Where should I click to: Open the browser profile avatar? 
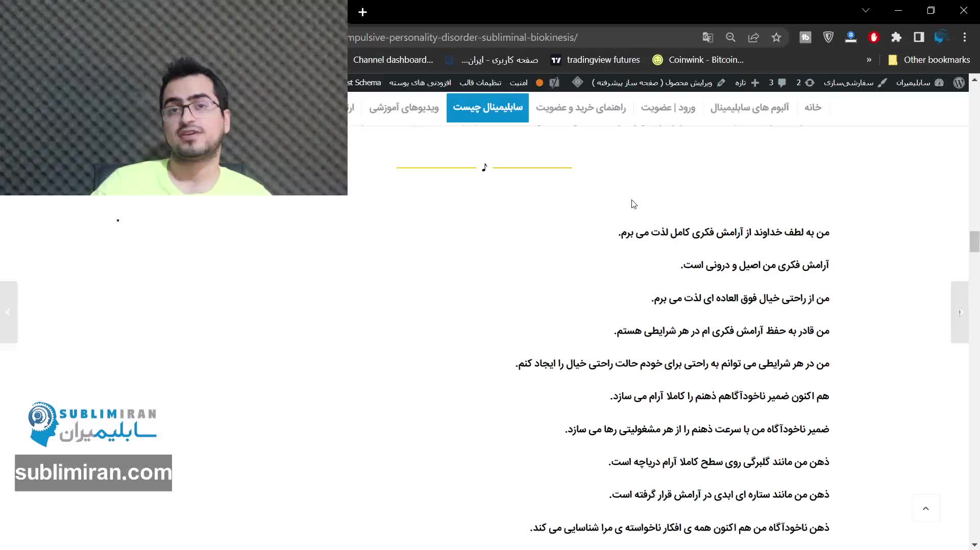941,37
